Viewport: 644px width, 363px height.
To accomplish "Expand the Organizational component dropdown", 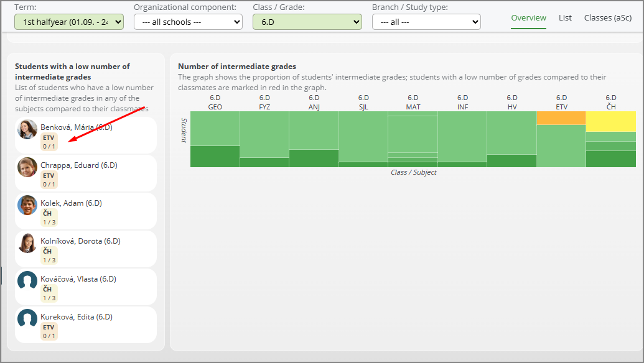I will (188, 22).
